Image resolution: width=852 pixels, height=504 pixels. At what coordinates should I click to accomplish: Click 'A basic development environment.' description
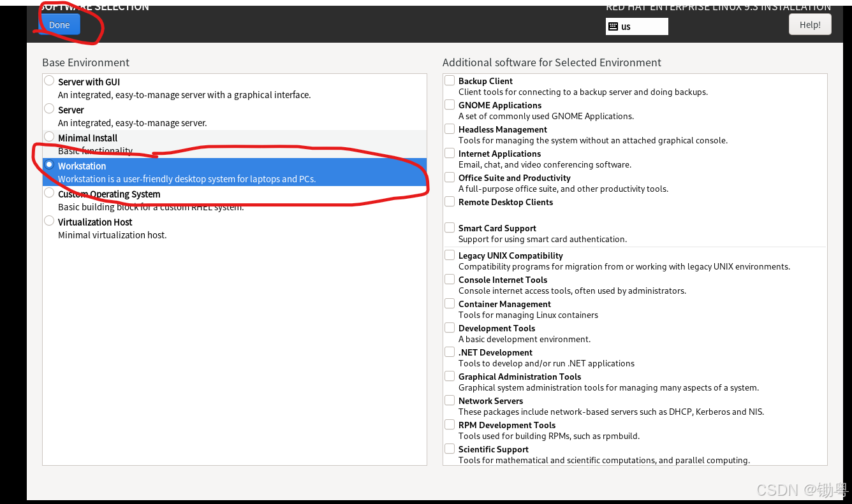[524, 339]
